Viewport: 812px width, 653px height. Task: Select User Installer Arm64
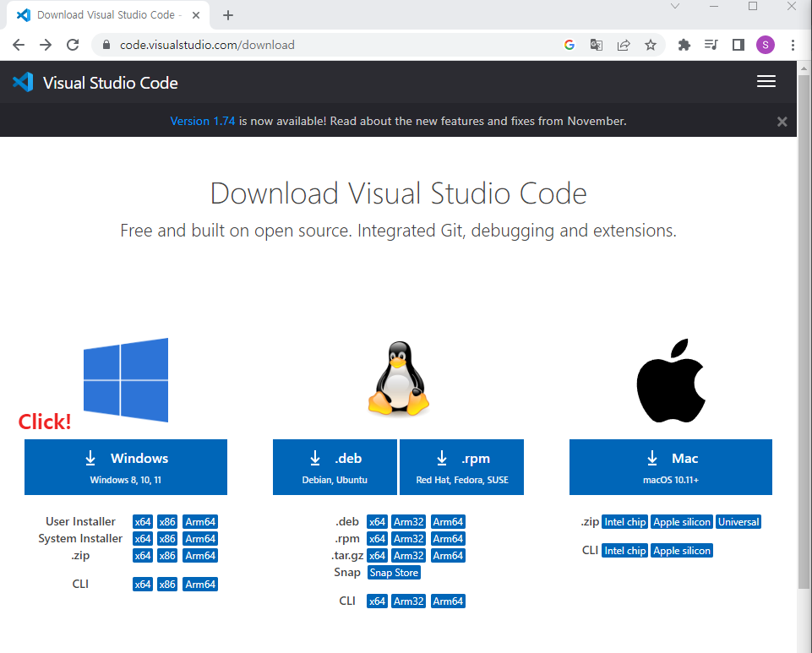pos(200,522)
